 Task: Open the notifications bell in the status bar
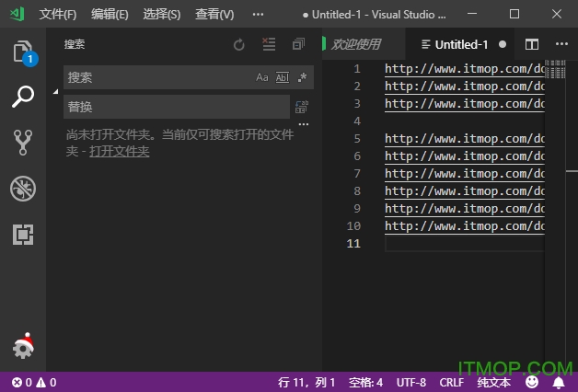559,382
